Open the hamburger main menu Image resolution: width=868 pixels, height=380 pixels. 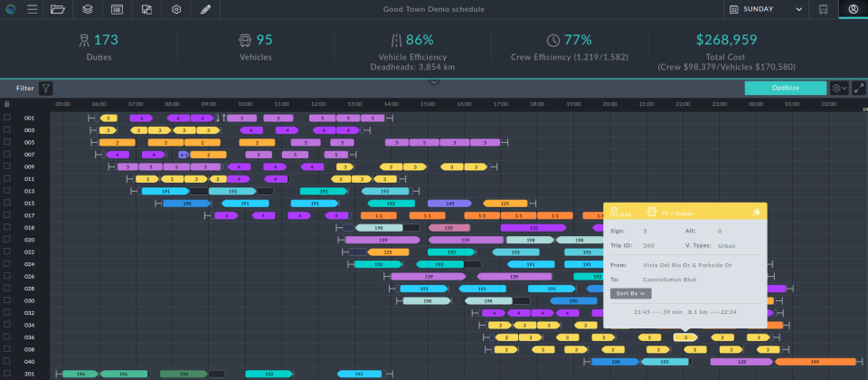click(33, 9)
